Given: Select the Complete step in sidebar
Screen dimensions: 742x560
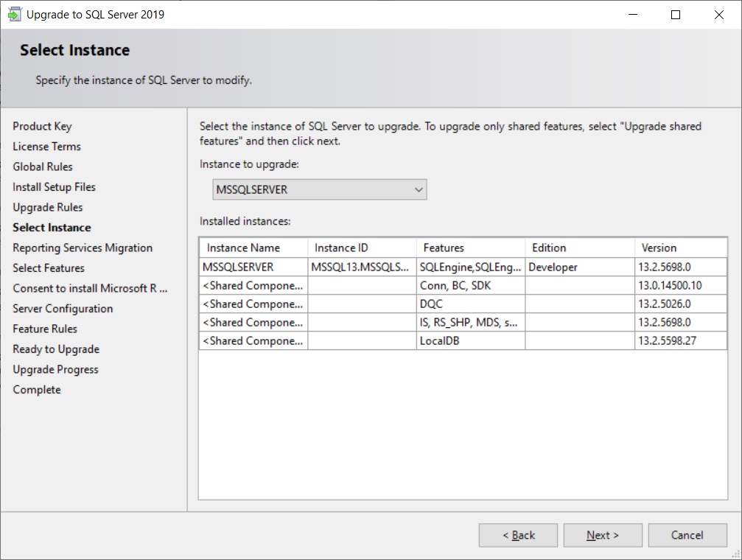Looking at the screenshot, I should (37, 390).
